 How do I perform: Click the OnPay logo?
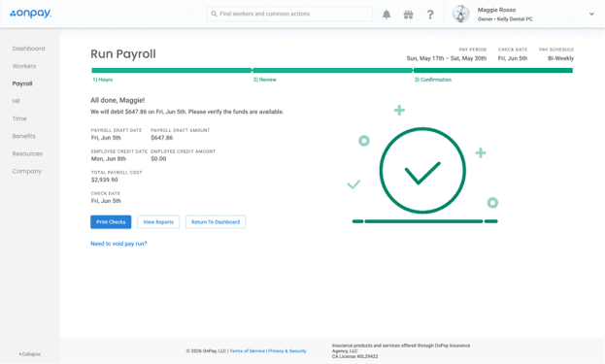30,14
